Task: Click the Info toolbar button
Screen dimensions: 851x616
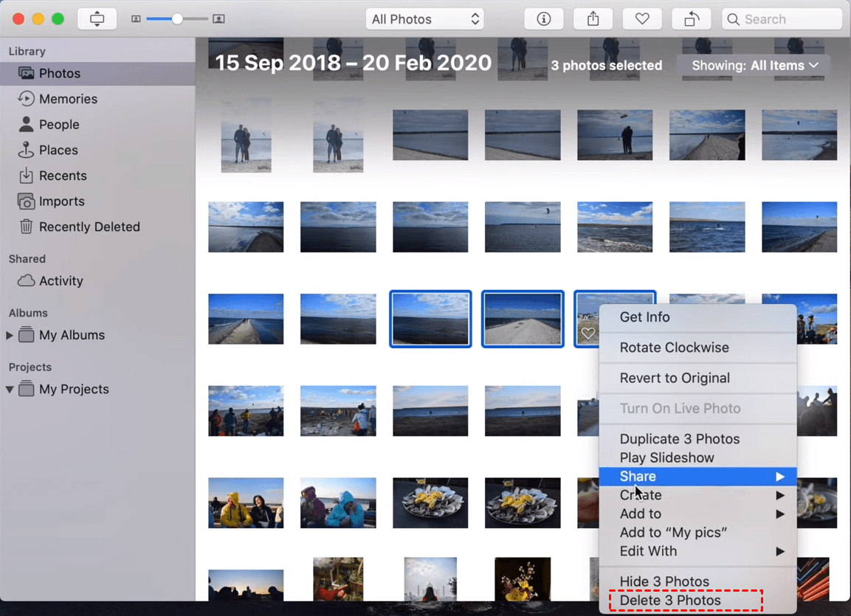Action: pos(544,19)
